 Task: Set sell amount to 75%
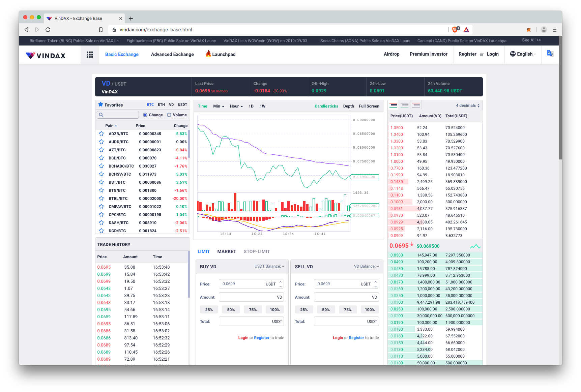(x=348, y=310)
